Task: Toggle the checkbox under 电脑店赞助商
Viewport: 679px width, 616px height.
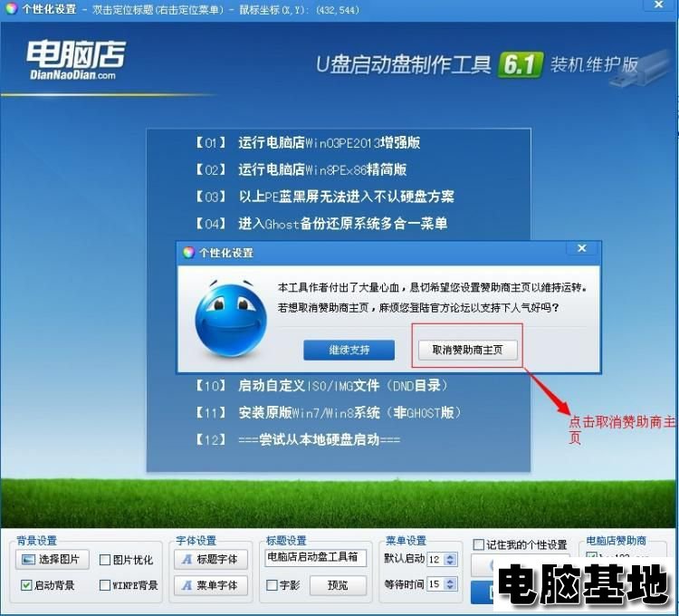Action: (x=591, y=555)
